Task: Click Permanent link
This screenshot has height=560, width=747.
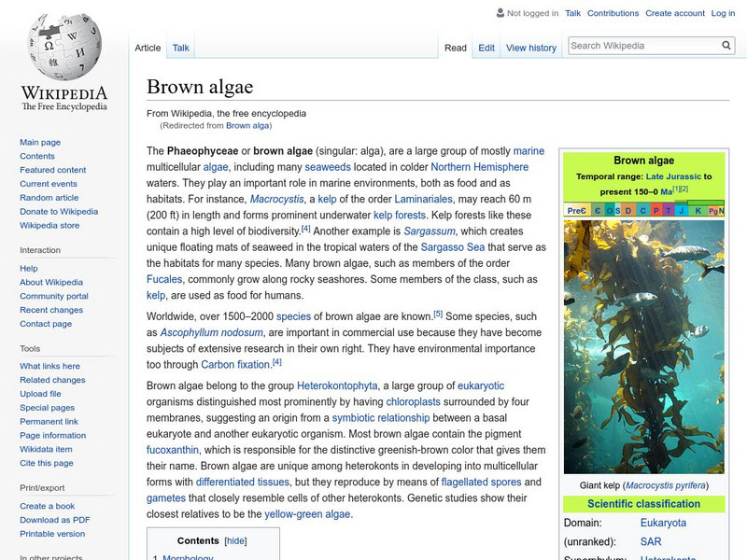Action: pos(49,422)
